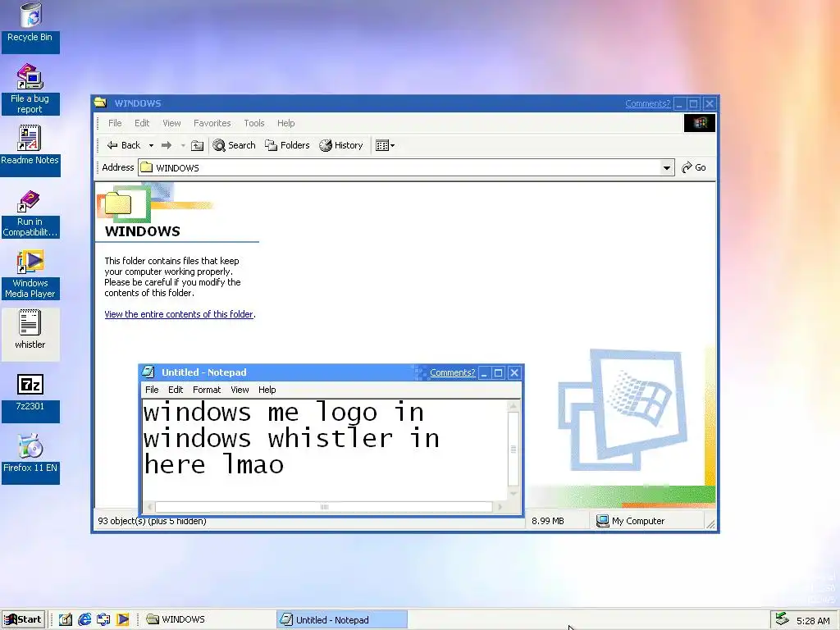Screen dimensions: 840x630
Task: Open Notepad's View menu
Action: point(240,390)
